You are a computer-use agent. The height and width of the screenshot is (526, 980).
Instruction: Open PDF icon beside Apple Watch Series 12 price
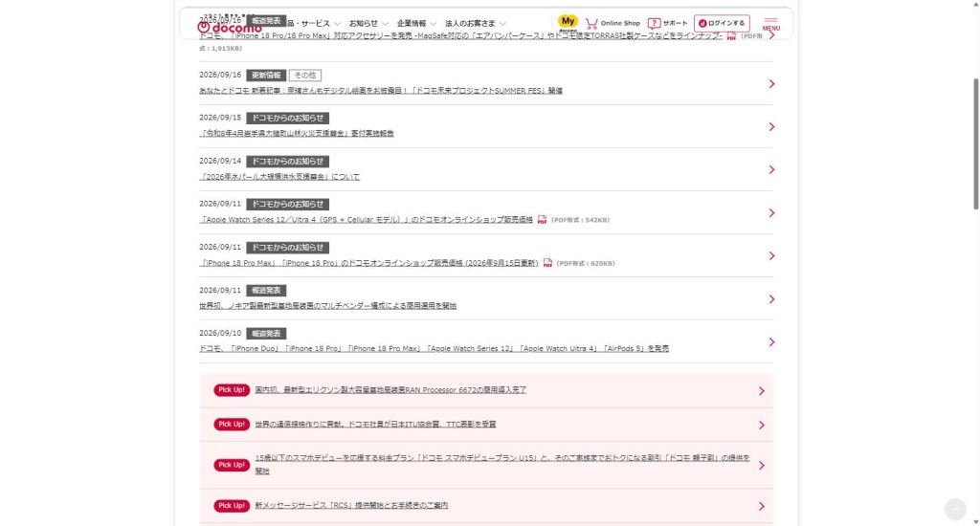click(x=542, y=220)
